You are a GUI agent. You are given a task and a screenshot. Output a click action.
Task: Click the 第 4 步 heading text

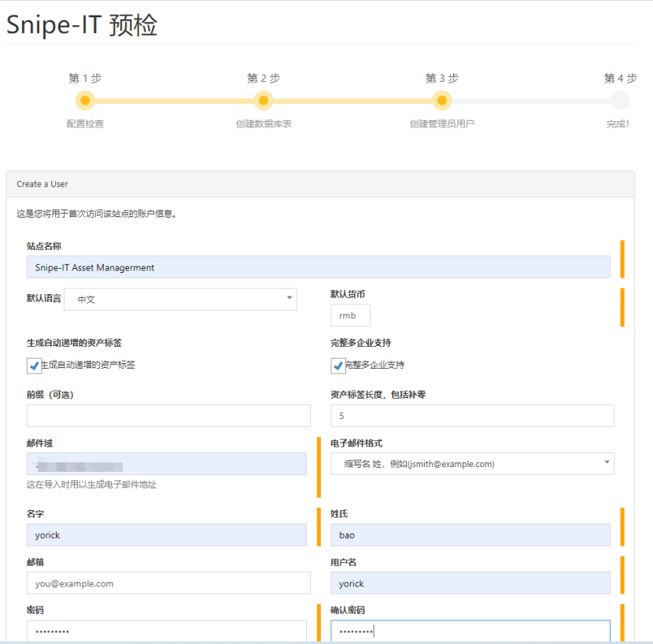point(620,78)
